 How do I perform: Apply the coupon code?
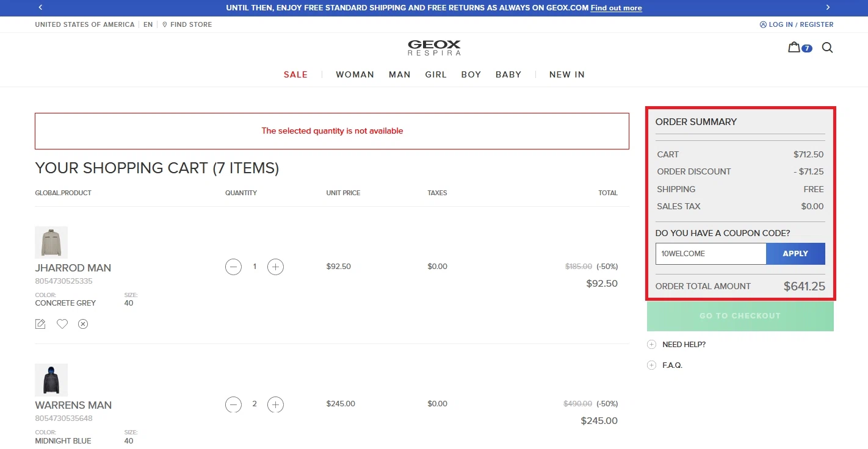(795, 254)
